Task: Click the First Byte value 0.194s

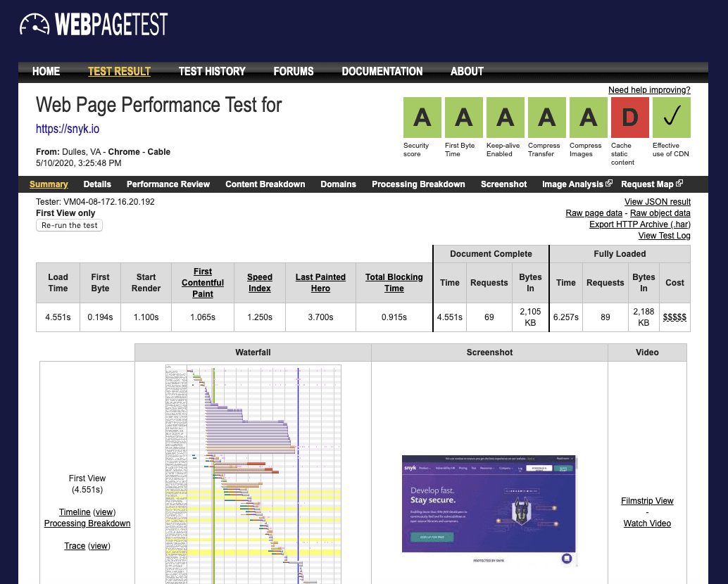Action: tap(100, 317)
